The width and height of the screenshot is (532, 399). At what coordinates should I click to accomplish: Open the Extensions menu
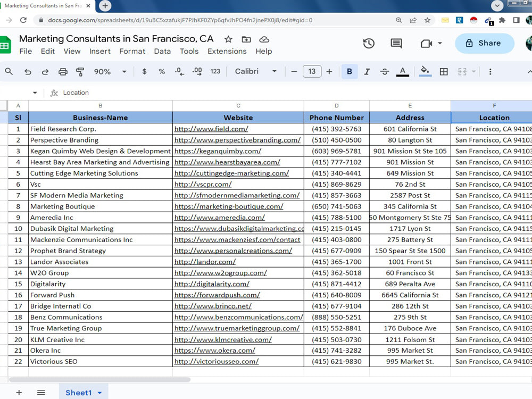pyautogui.click(x=227, y=51)
